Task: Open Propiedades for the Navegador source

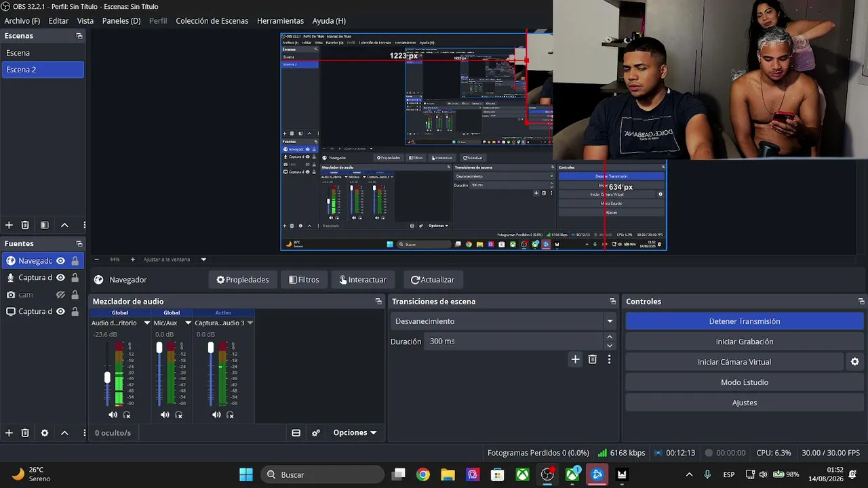Action: (x=243, y=279)
